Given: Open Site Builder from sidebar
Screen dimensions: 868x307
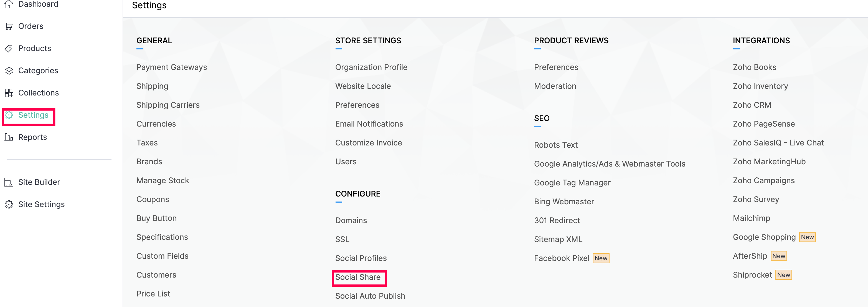Looking at the screenshot, I should pos(39,182).
